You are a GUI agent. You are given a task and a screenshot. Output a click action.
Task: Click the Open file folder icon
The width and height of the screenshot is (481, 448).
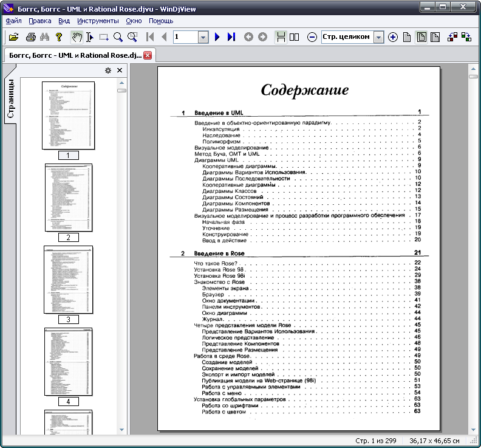(x=14, y=37)
